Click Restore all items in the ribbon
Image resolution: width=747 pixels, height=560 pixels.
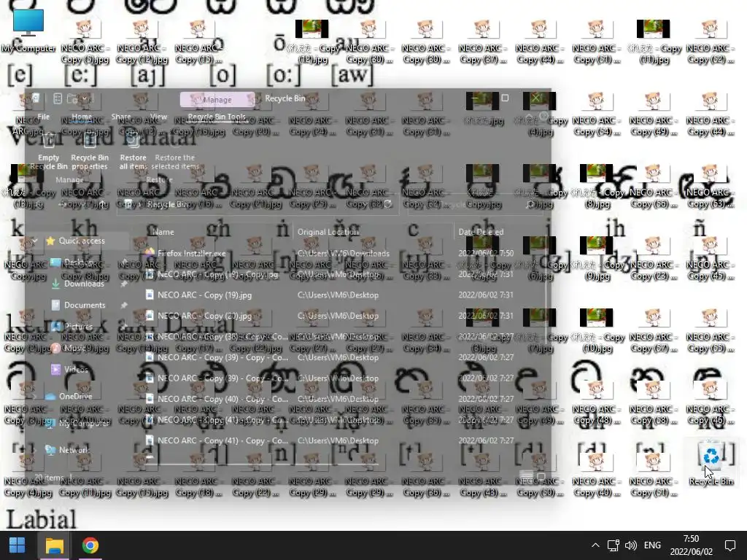133,152
